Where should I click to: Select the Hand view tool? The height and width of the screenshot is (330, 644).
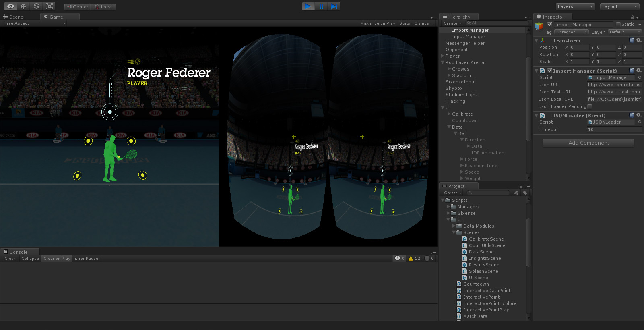coord(10,6)
